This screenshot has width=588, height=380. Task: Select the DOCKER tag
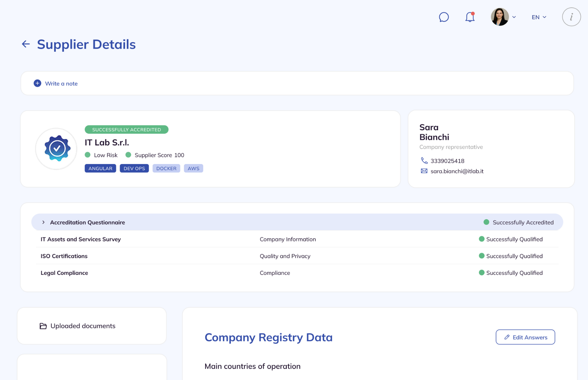pyautogui.click(x=166, y=168)
